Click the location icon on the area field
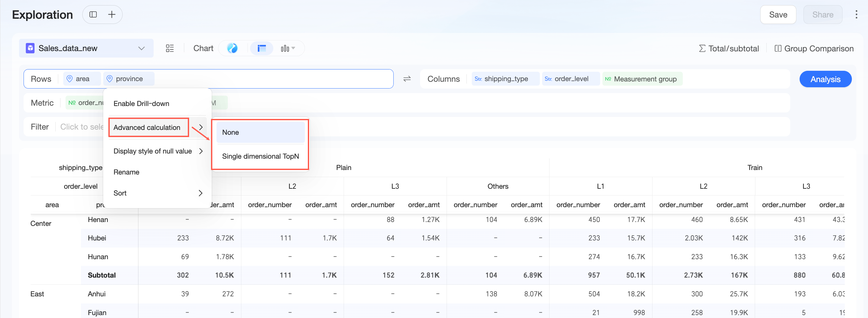This screenshot has height=318, width=868. (x=69, y=79)
